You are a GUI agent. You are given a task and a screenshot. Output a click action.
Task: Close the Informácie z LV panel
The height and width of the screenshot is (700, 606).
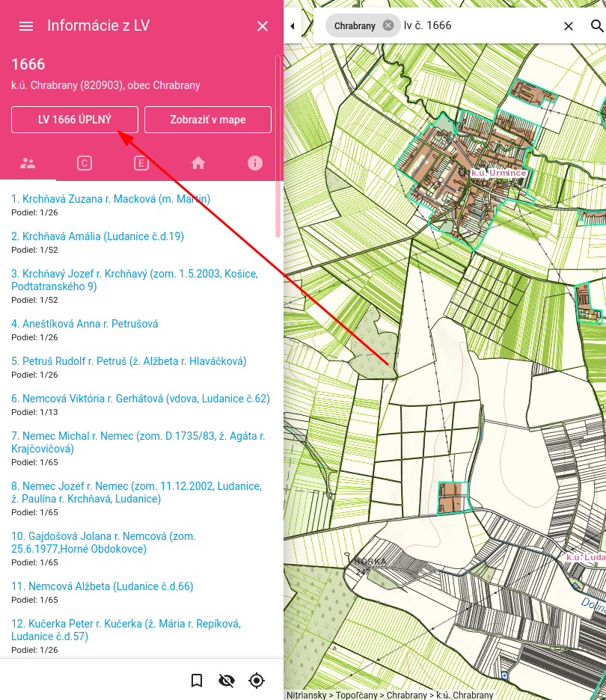tap(263, 26)
